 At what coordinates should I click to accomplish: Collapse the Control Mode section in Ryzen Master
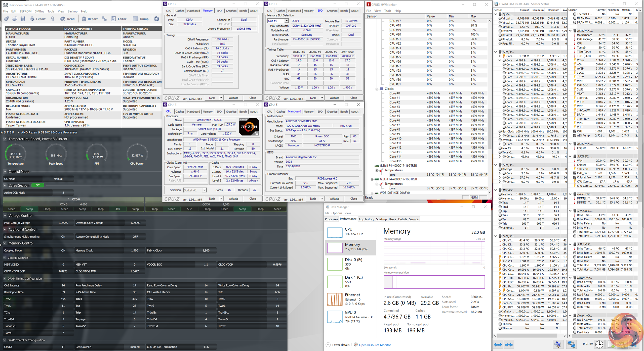5,172
